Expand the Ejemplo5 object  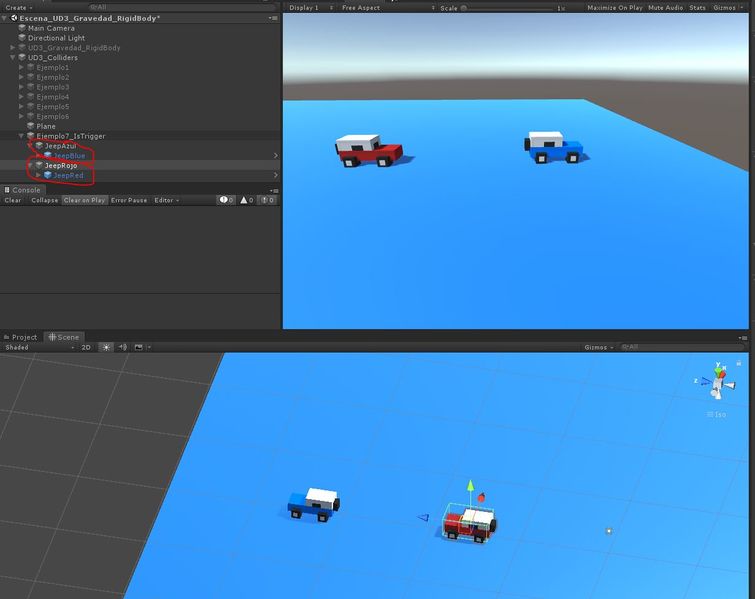(x=21, y=106)
